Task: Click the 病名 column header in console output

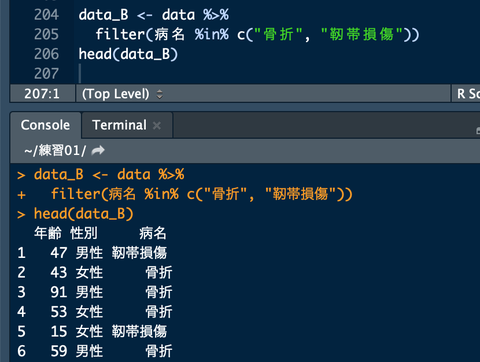Action: (153, 233)
